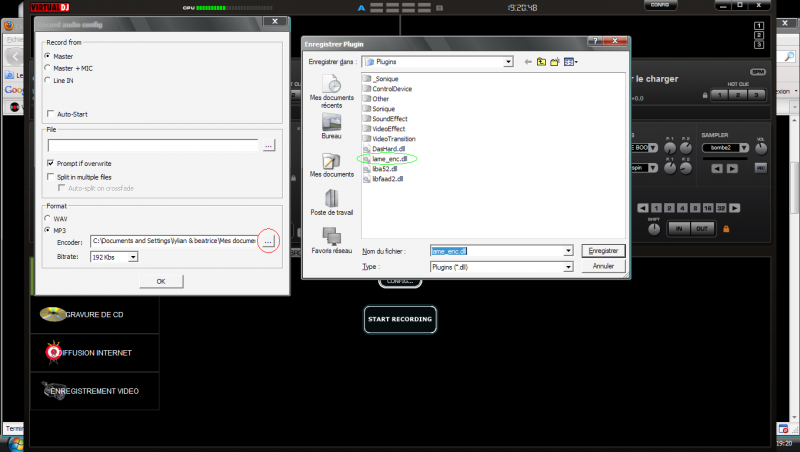The width and height of the screenshot is (800, 452).
Task: Confirm record audio config with OK
Action: coord(161,281)
